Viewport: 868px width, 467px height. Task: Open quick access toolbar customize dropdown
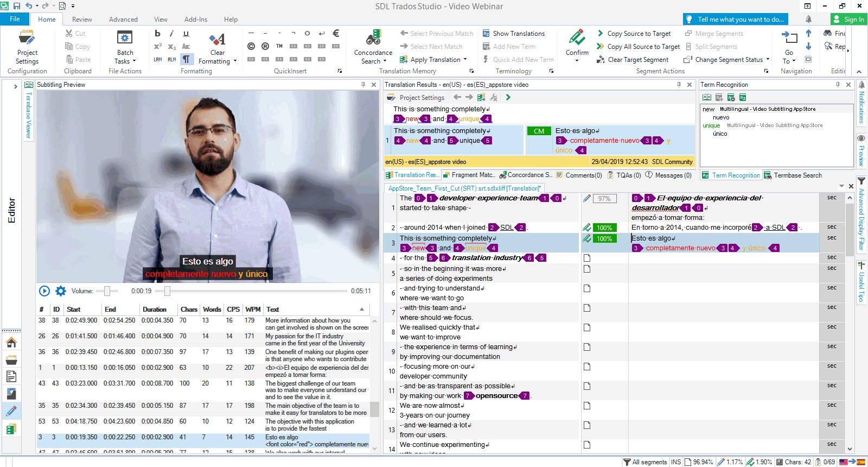(73, 6)
